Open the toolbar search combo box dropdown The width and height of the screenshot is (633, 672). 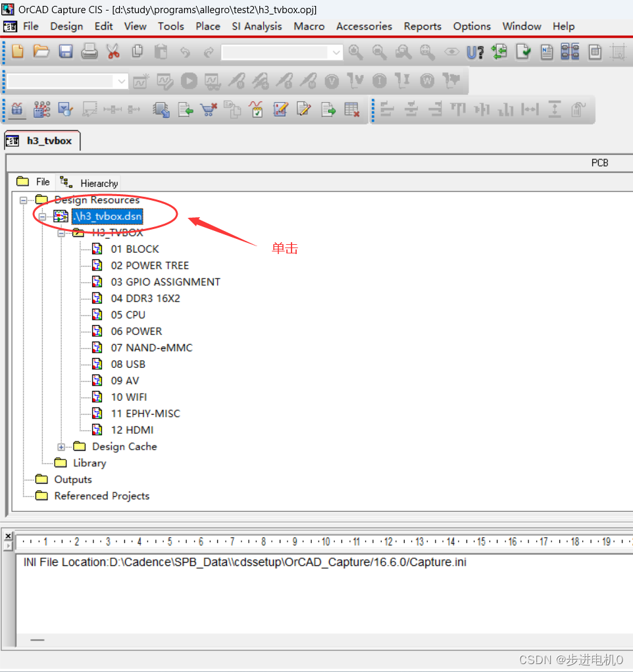pos(336,53)
